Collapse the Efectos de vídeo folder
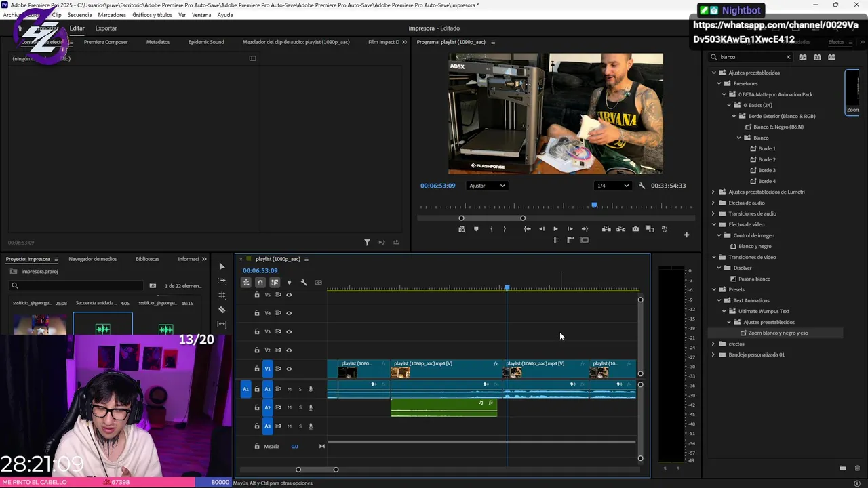Screen dimensions: 868x488 point(713,224)
